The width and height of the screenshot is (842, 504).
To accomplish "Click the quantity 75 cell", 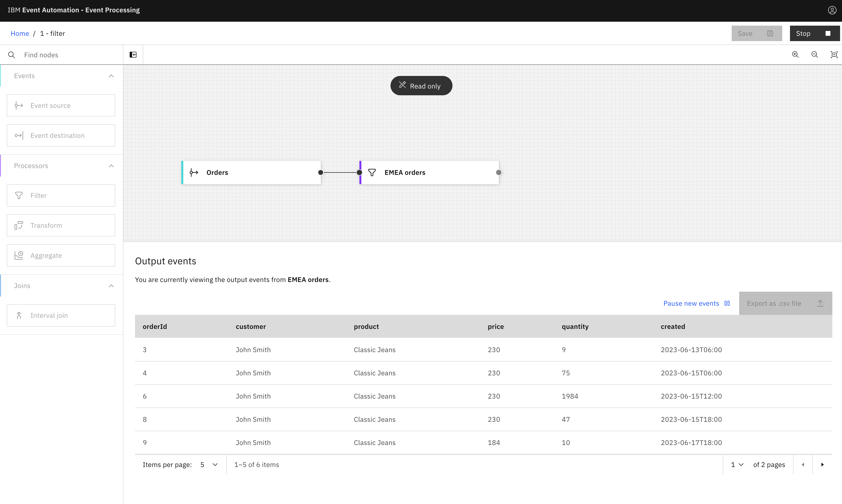I will (x=566, y=373).
